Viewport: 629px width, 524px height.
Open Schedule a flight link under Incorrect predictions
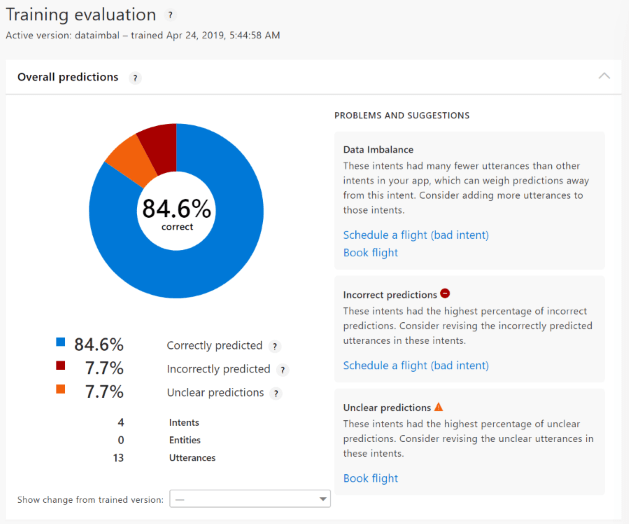click(x=415, y=366)
